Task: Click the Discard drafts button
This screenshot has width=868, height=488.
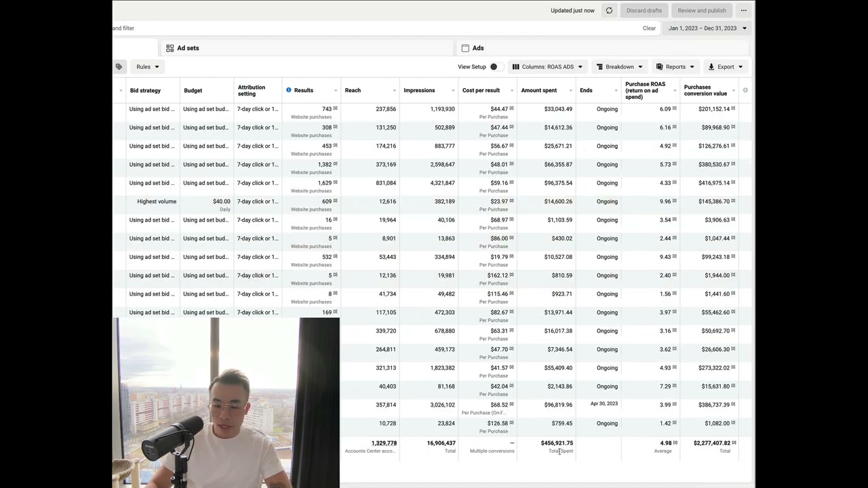Action: click(x=644, y=10)
